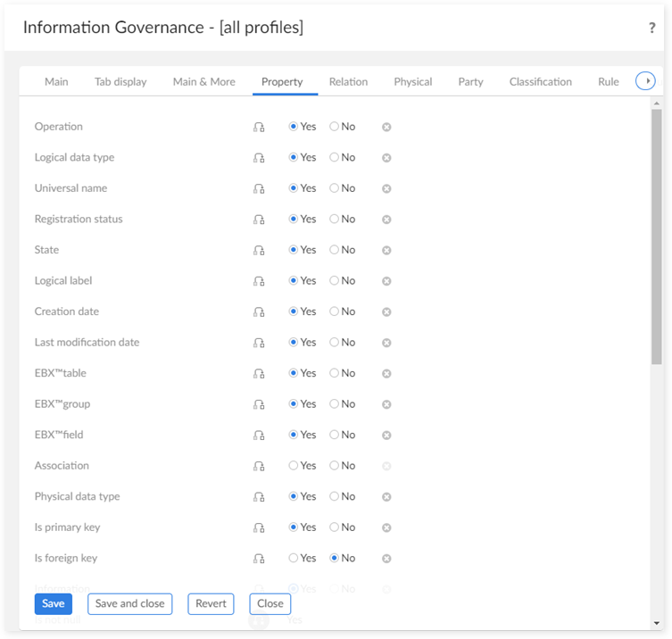Clear the Registration status value icon

point(386,220)
